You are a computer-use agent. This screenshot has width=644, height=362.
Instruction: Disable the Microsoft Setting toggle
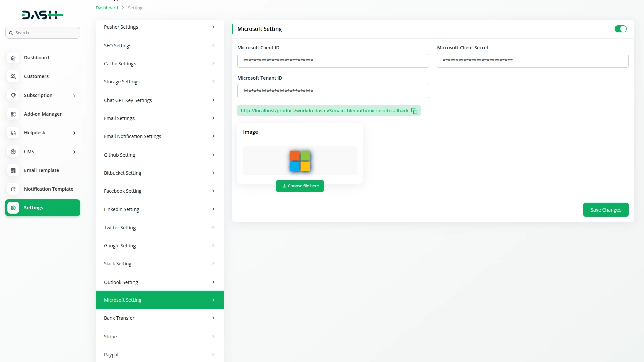click(620, 29)
